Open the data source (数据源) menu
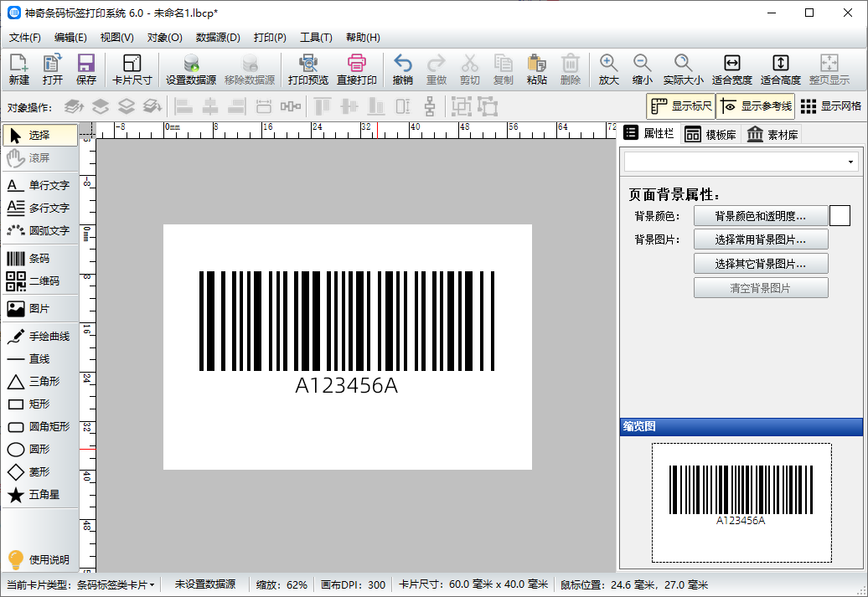Viewport: 868px width, 597px height. click(218, 38)
